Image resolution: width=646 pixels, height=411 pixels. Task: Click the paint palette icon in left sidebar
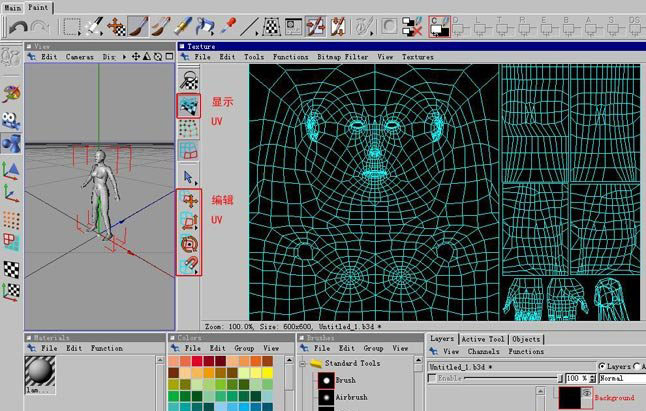pos(11,94)
